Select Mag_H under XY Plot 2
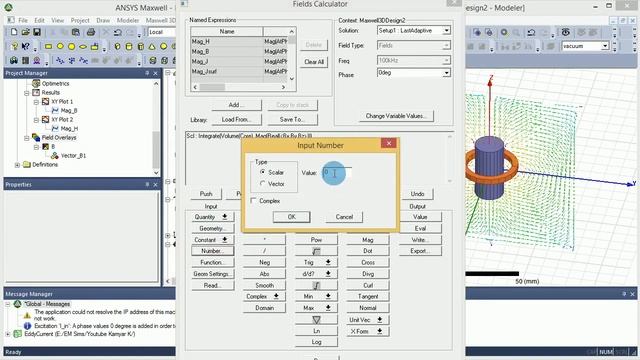Image resolution: width=640 pixels, height=360 pixels. [x=69, y=129]
